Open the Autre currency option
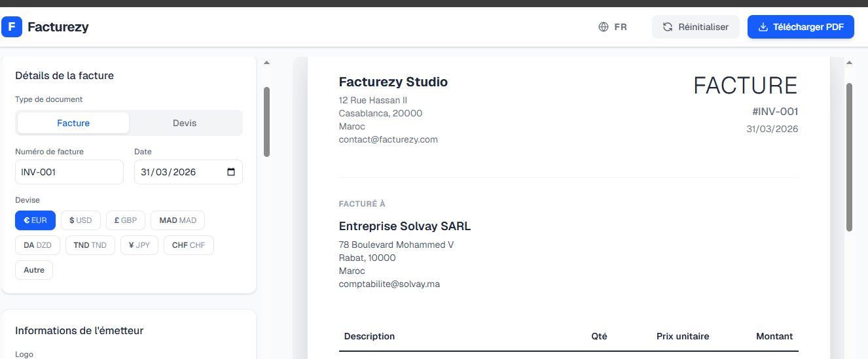The image size is (868, 359). (34, 270)
